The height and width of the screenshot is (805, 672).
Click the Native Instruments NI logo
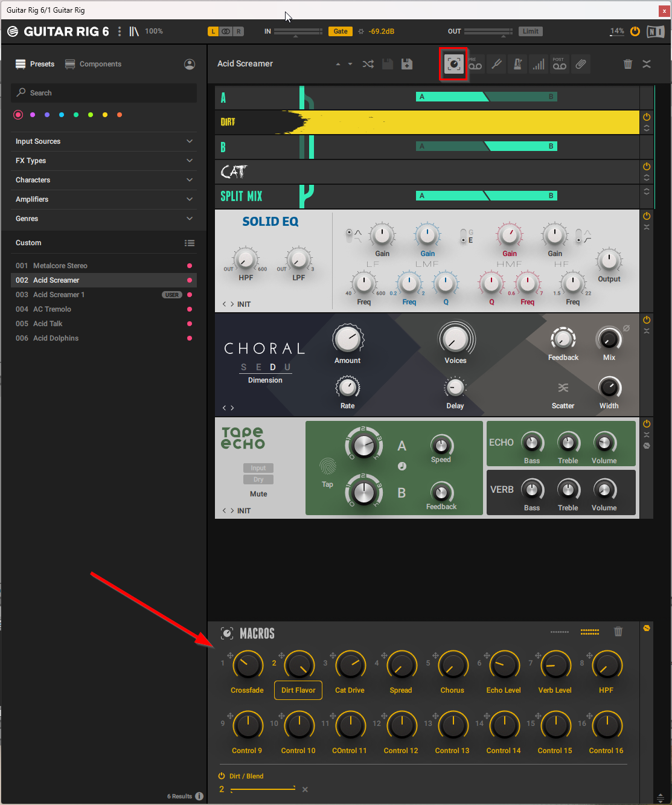tap(655, 31)
